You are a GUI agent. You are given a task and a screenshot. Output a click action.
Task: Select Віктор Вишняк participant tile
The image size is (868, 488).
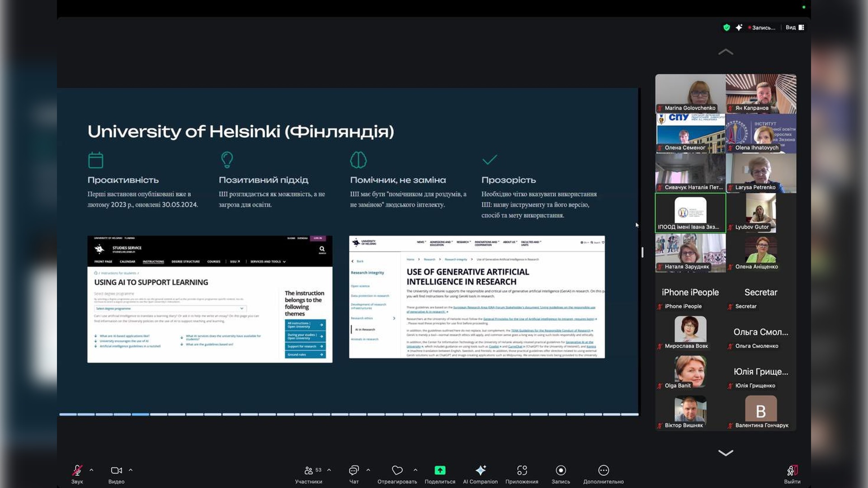(690, 412)
